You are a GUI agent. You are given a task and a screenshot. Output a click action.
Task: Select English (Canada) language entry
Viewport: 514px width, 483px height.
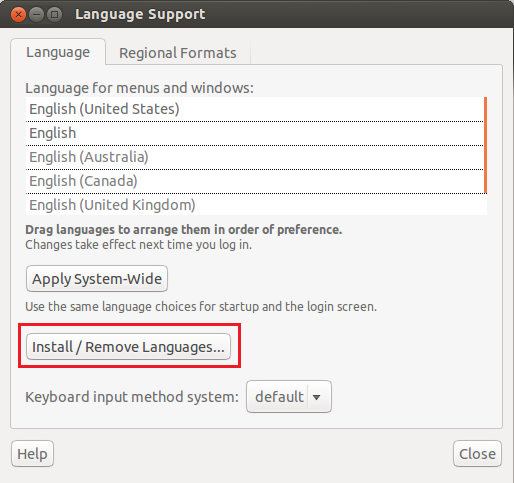(254, 181)
